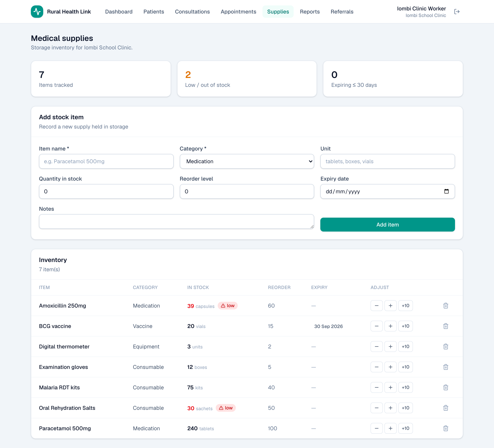
Task: Remove Digital thermometer using its trash icon
Action: 446,347
